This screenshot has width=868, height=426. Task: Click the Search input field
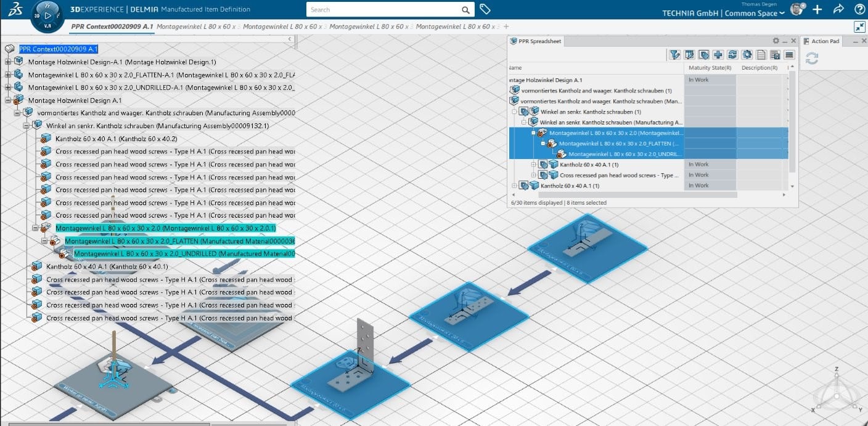pos(383,10)
